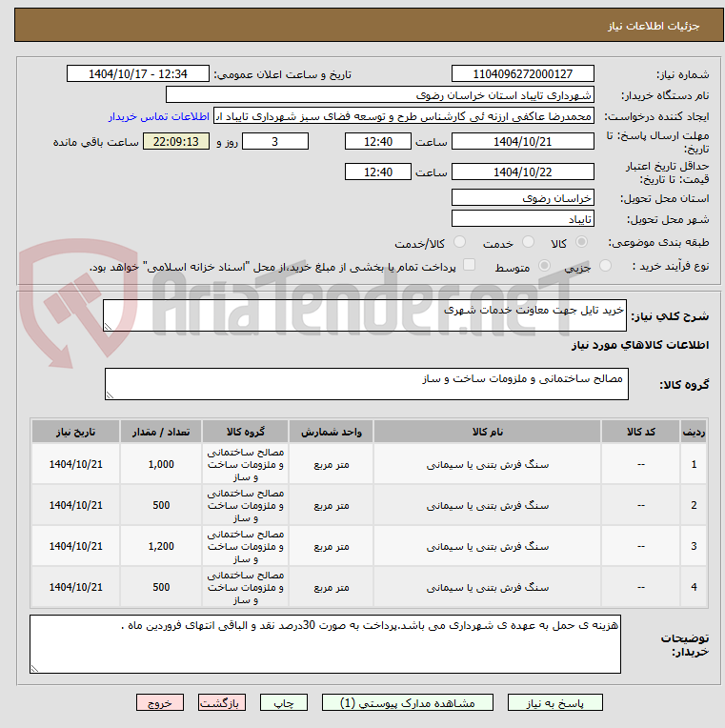
Task: Click the نام دستگاه خریدار field
Action: [x=380, y=94]
